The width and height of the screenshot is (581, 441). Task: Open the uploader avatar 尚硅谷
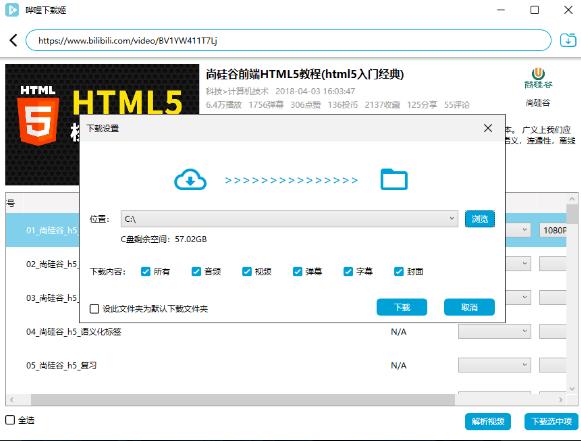[x=538, y=79]
